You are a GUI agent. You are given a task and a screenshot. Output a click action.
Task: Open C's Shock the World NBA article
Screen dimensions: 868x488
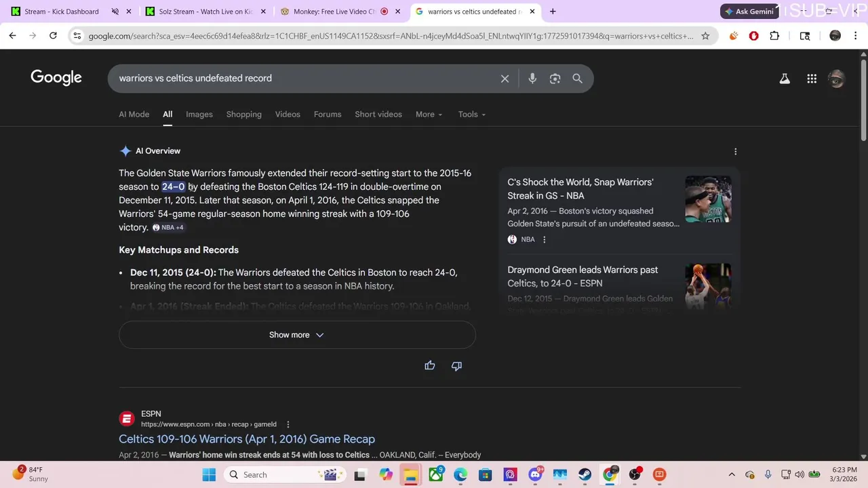click(580, 189)
